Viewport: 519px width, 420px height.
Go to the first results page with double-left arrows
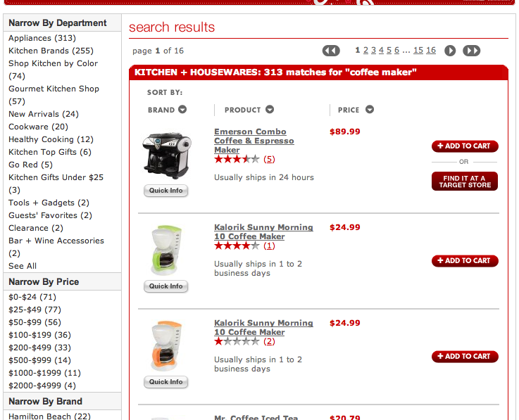pyautogui.click(x=331, y=51)
